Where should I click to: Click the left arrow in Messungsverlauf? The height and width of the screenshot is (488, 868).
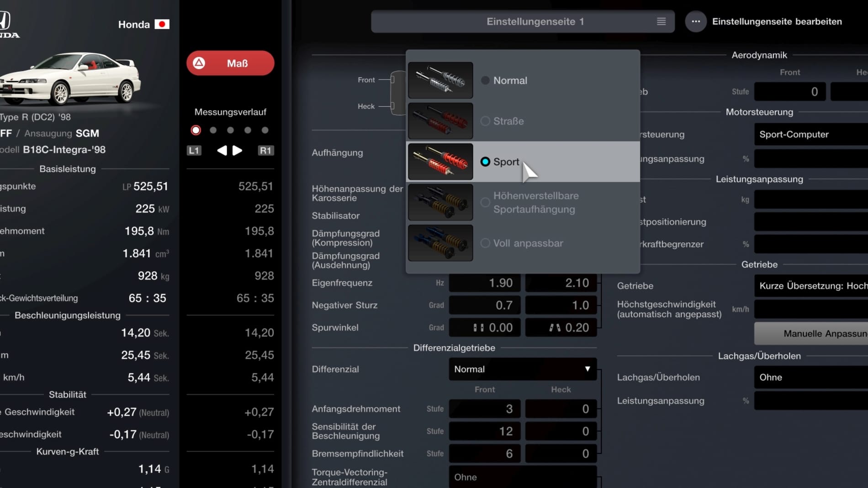point(222,150)
